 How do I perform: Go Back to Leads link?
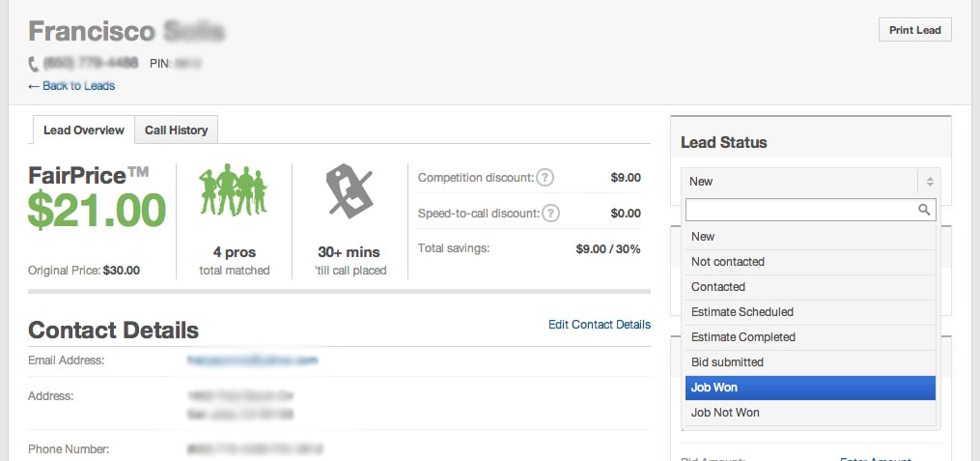[x=71, y=86]
